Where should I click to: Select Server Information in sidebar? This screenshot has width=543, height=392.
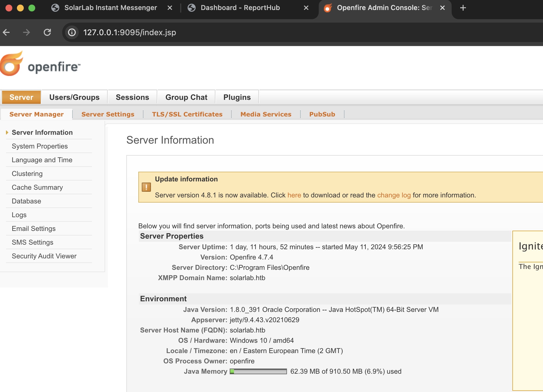pos(42,132)
